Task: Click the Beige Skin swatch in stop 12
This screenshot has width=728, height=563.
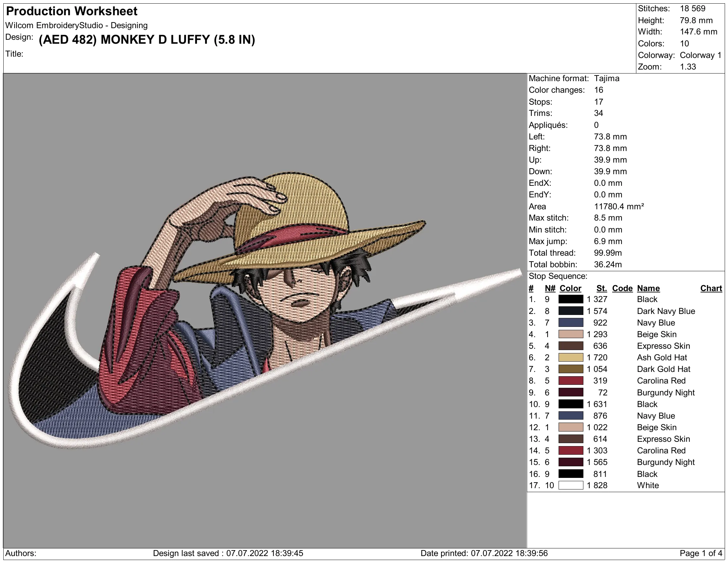Action: click(571, 427)
